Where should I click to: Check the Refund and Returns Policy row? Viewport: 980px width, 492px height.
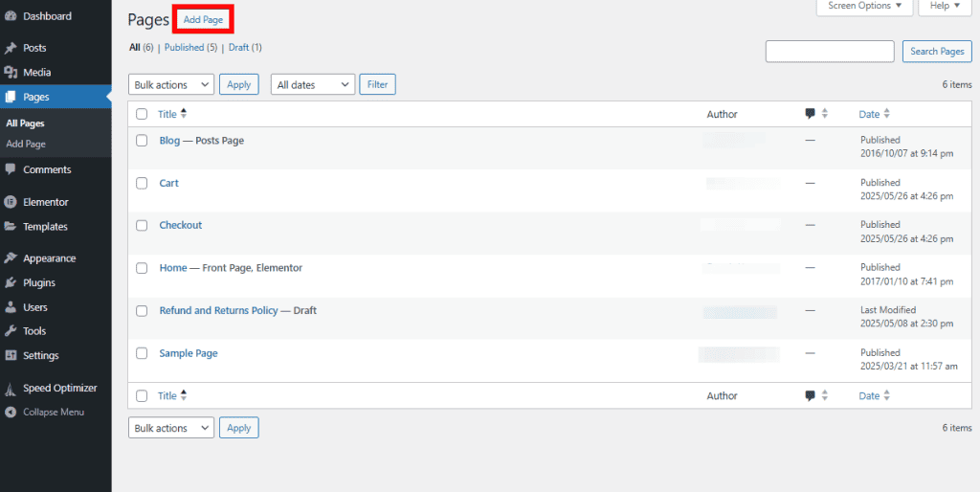(x=142, y=311)
